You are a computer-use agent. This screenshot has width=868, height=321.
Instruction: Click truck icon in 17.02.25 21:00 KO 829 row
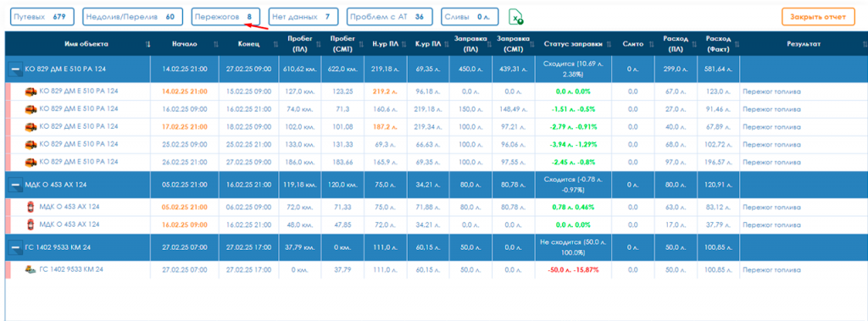tap(31, 127)
